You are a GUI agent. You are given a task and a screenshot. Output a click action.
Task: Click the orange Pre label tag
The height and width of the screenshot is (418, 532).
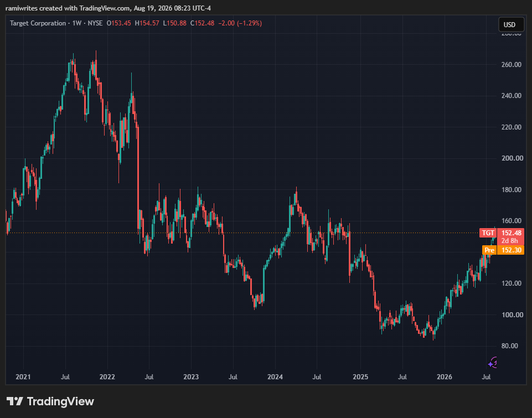coord(489,250)
